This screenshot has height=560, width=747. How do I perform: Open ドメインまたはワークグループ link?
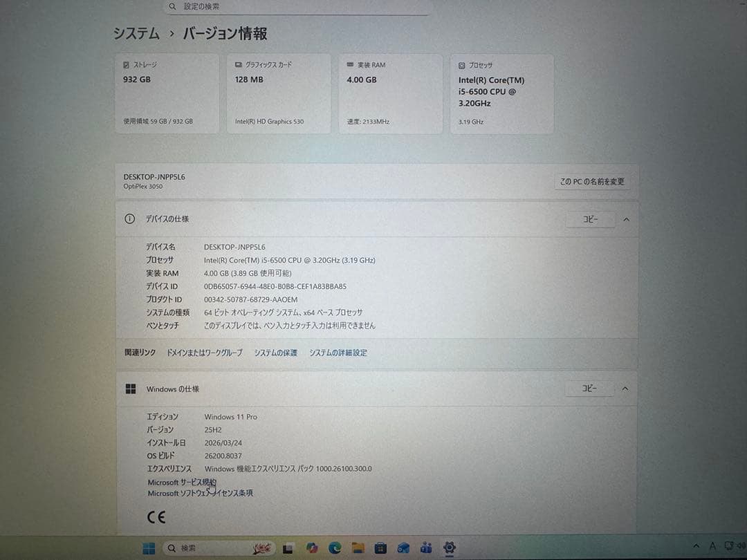(204, 353)
